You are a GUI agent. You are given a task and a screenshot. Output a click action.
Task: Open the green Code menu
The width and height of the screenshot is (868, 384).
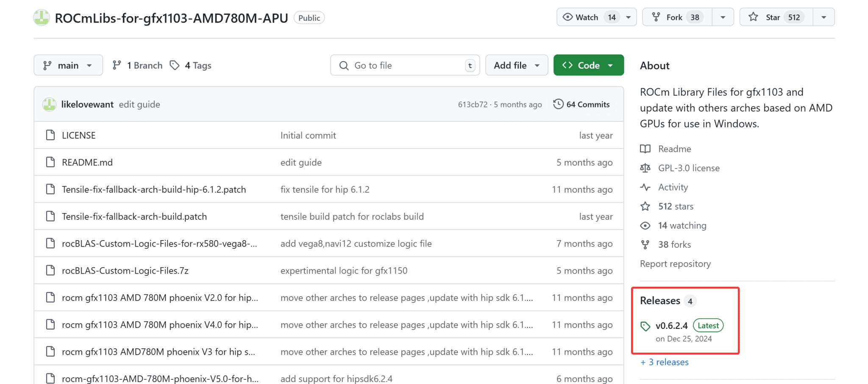(588, 65)
